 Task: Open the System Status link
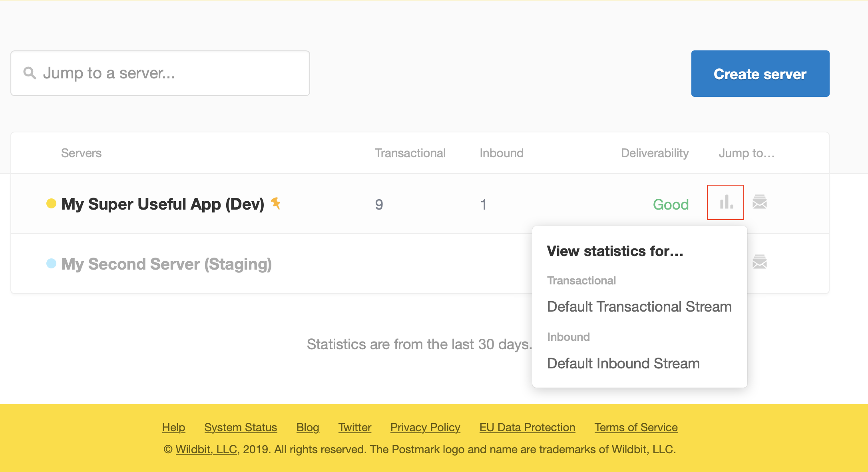241,428
